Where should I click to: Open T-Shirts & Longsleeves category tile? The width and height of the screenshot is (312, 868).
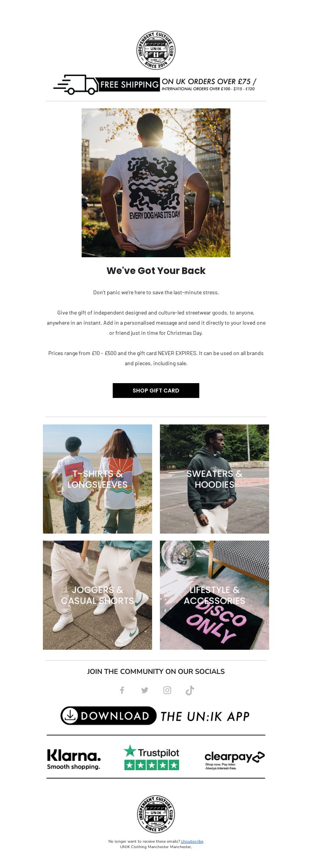coord(97,479)
